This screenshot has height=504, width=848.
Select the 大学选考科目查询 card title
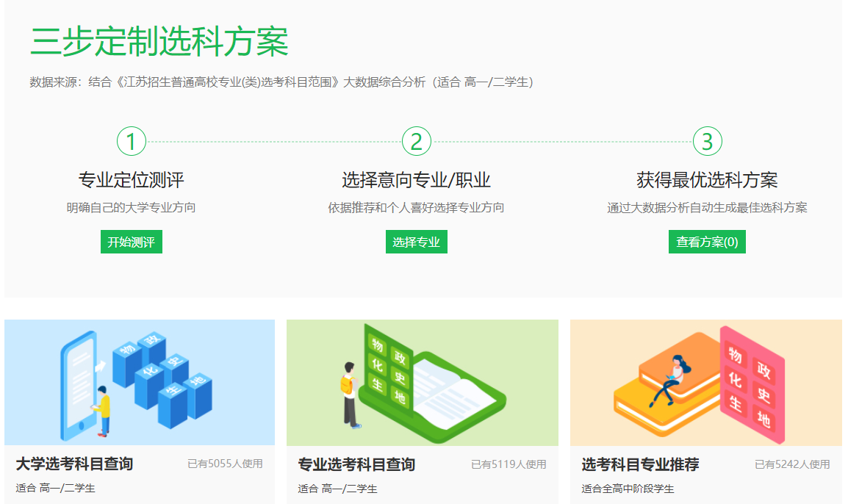(x=74, y=464)
